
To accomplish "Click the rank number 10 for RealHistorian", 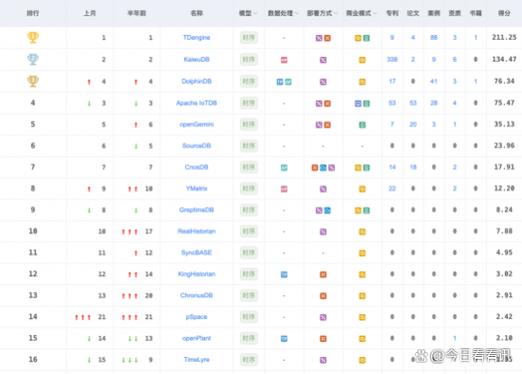I will pos(33,231).
